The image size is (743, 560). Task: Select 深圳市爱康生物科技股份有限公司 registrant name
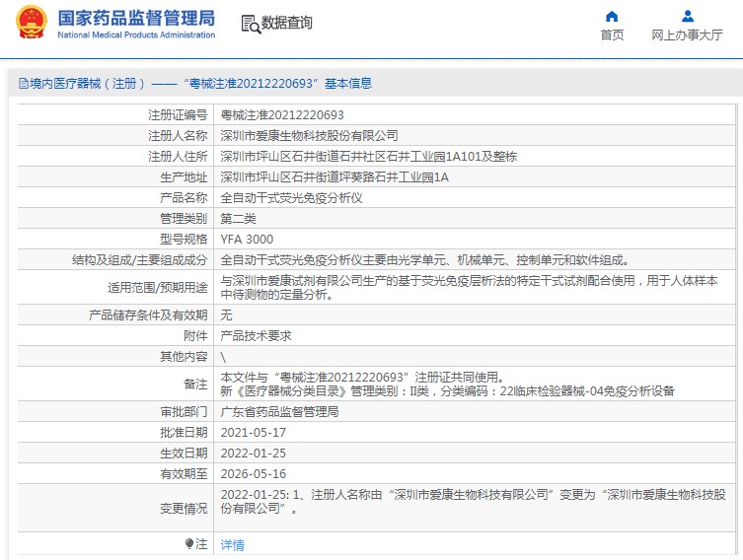point(310,136)
